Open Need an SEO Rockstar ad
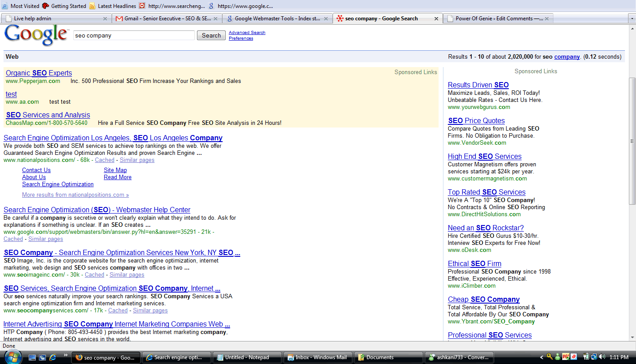Image resolution: width=636 pixels, height=364 pixels. [486, 228]
